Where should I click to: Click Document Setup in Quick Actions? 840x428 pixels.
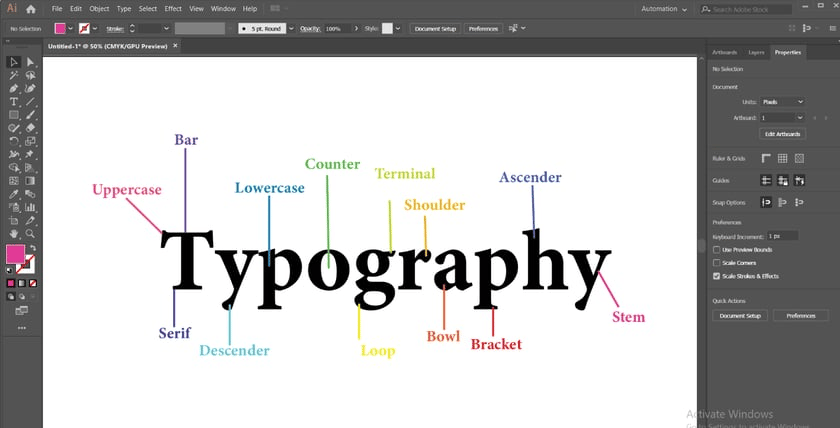740,316
